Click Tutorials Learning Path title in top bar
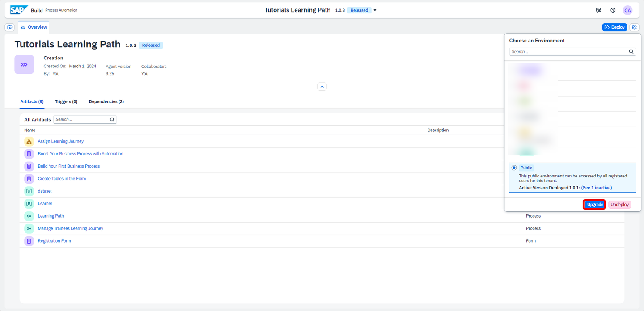Image resolution: width=644 pixels, height=311 pixels. coord(297,10)
